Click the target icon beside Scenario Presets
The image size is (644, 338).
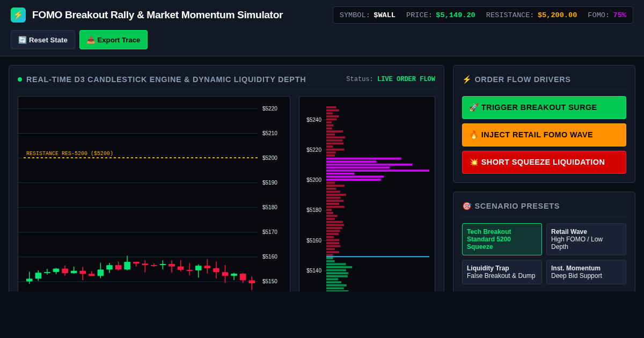pos(466,206)
